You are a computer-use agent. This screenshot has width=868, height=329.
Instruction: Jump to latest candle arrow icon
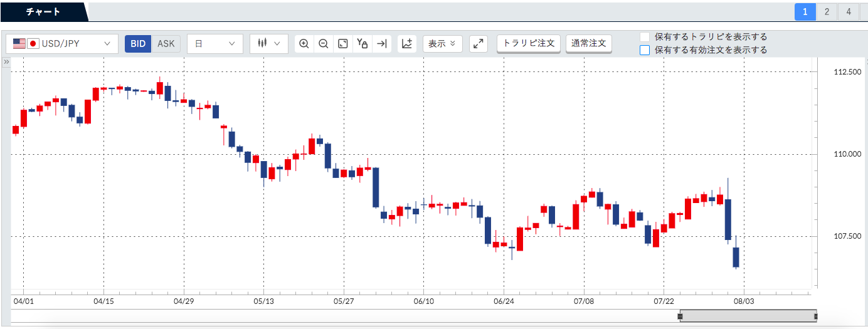(x=381, y=44)
